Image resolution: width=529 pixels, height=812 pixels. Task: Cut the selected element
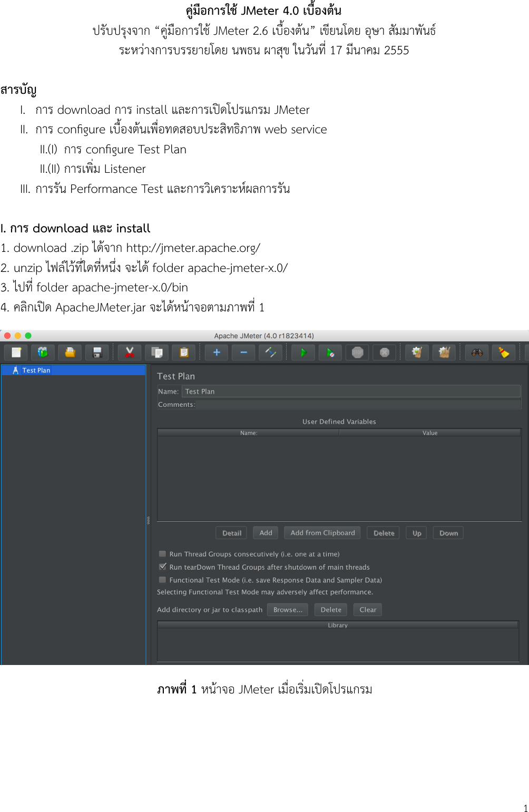pos(130,352)
